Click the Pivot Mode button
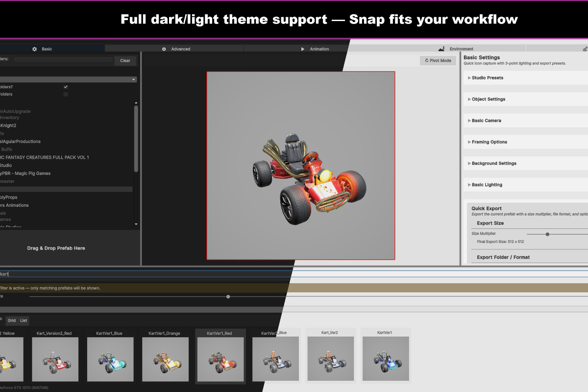 pyautogui.click(x=438, y=61)
